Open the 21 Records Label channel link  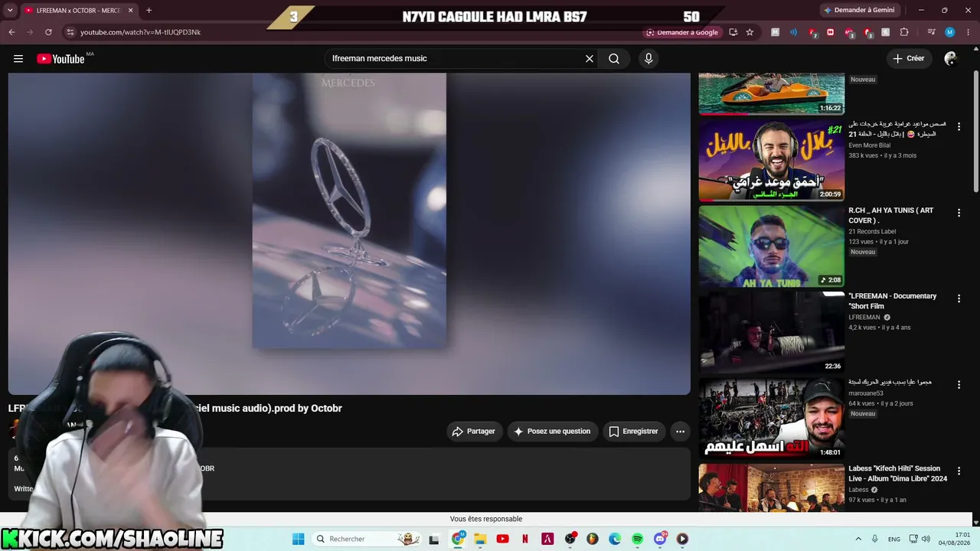pyautogui.click(x=872, y=232)
